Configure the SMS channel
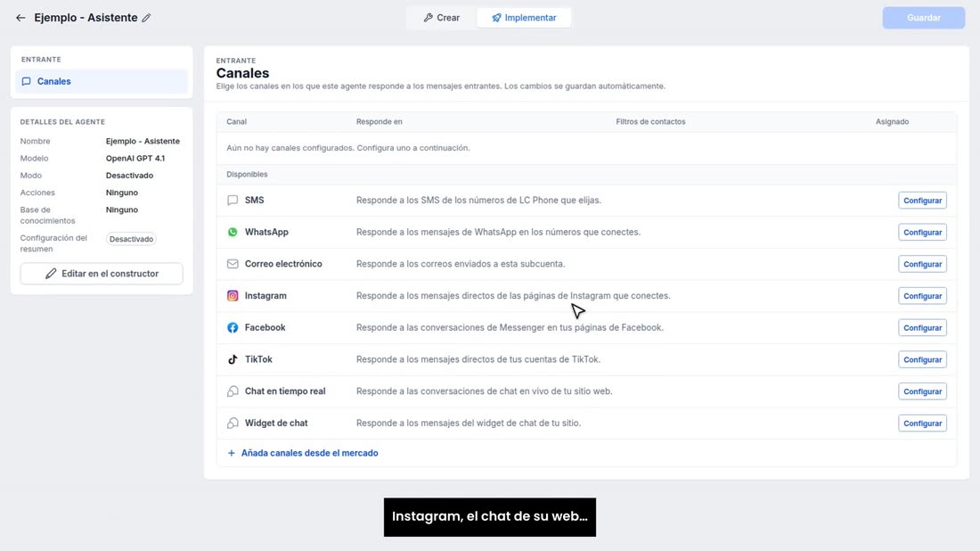The width and height of the screenshot is (980, 551). pyautogui.click(x=922, y=200)
